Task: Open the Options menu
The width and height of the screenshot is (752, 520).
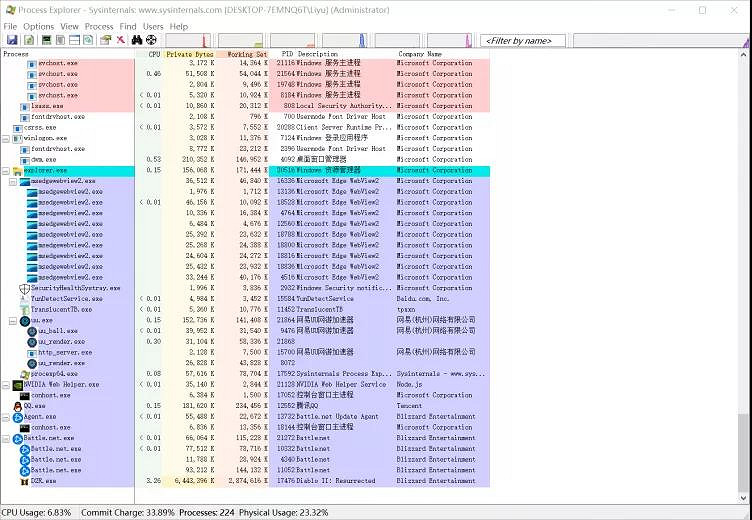Action: click(x=39, y=26)
